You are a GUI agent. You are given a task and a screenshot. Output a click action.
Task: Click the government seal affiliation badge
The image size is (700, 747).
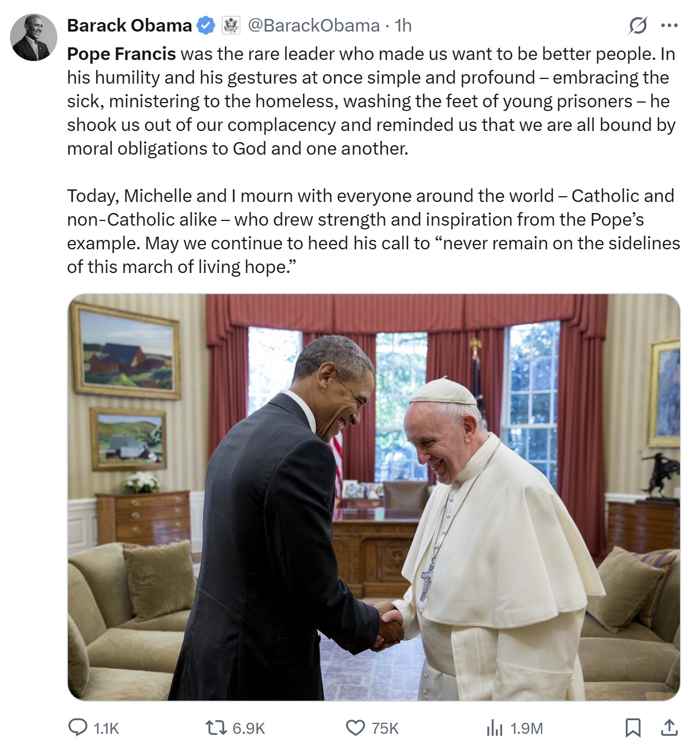[x=231, y=25]
